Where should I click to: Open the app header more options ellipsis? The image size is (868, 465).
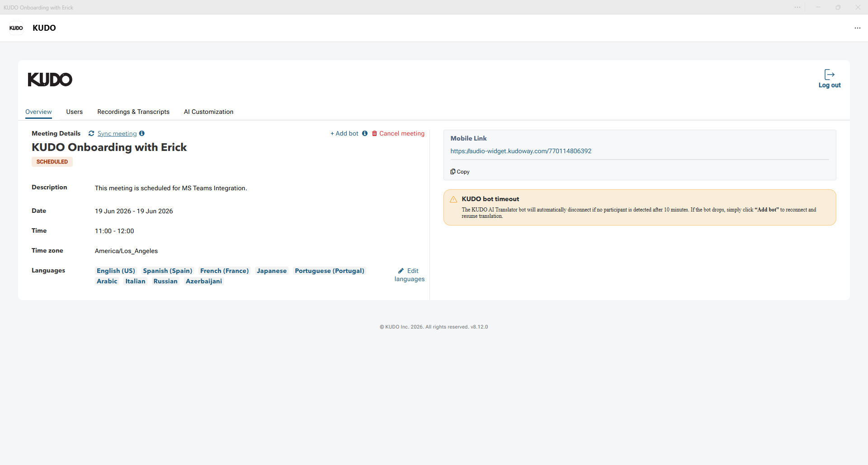[858, 28]
